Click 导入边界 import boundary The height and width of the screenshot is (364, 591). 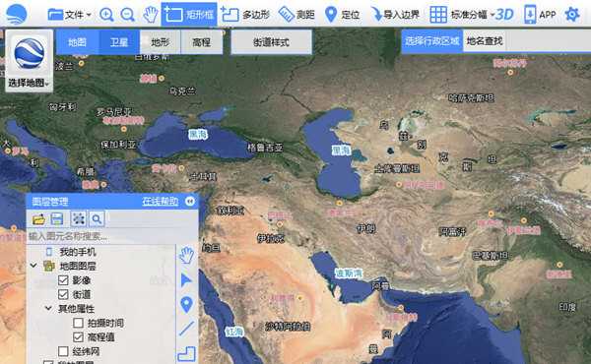click(395, 15)
